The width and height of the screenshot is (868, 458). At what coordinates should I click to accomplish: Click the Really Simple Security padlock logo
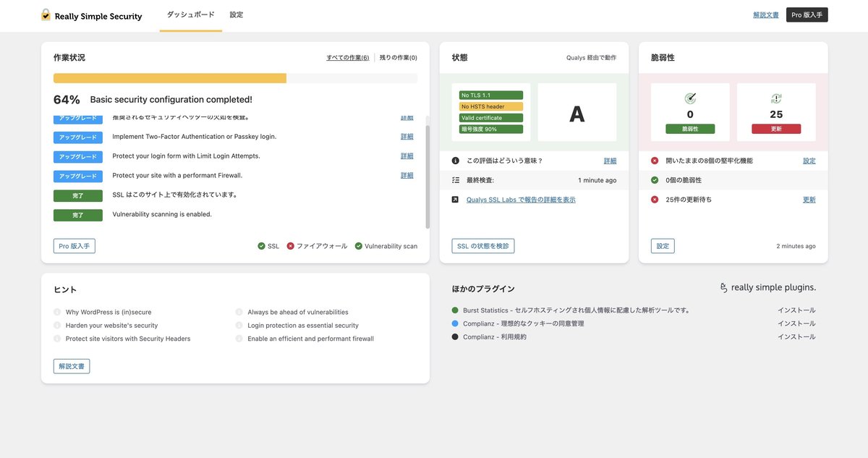coord(46,15)
